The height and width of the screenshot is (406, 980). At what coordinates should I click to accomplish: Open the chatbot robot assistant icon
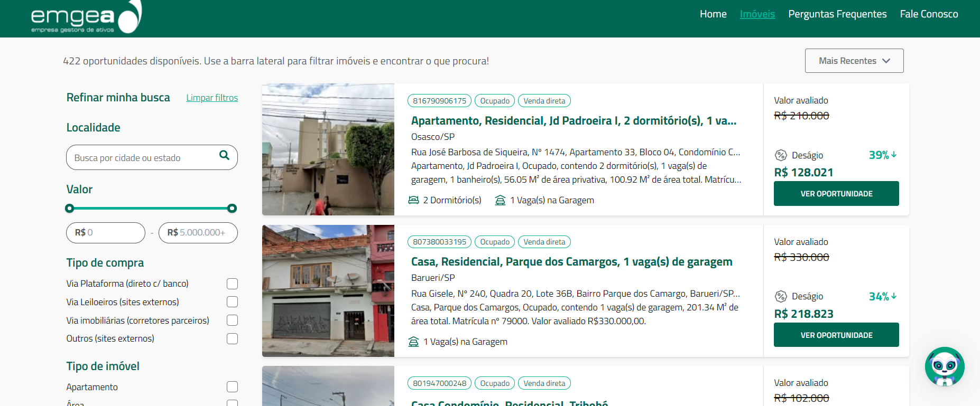945,367
